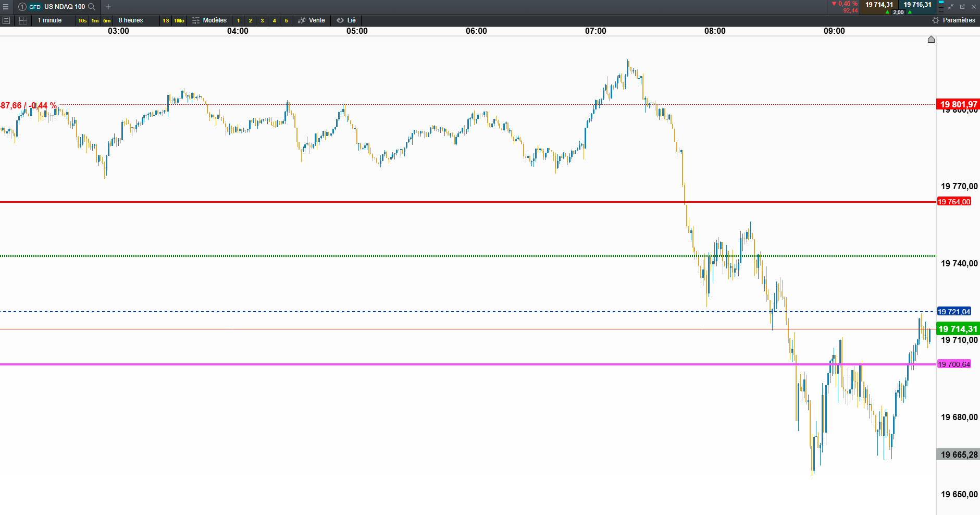Select the 1Mo period shortcut

tap(179, 20)
